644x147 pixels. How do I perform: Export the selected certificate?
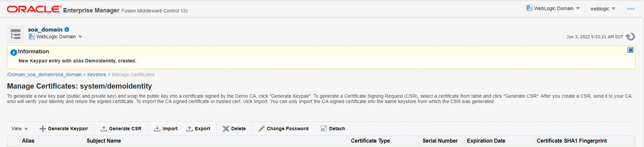198,129
